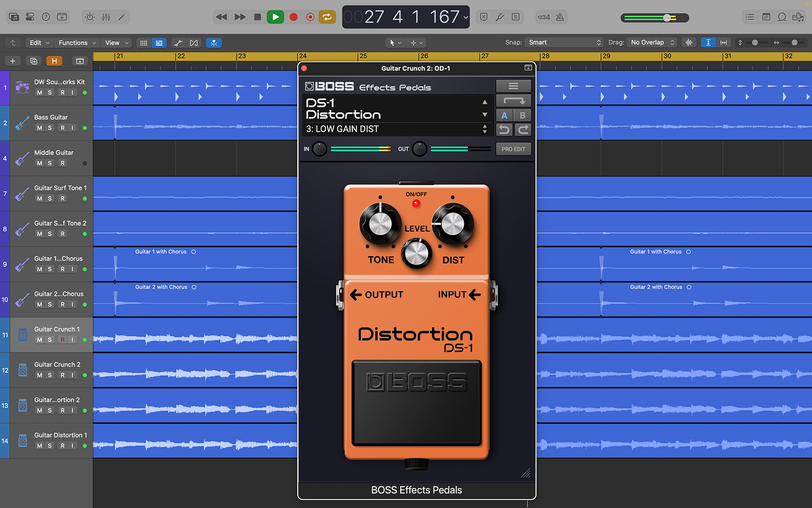Start playback with the green Play button
The image size is (812, 508).
click(x=275, y=17)
